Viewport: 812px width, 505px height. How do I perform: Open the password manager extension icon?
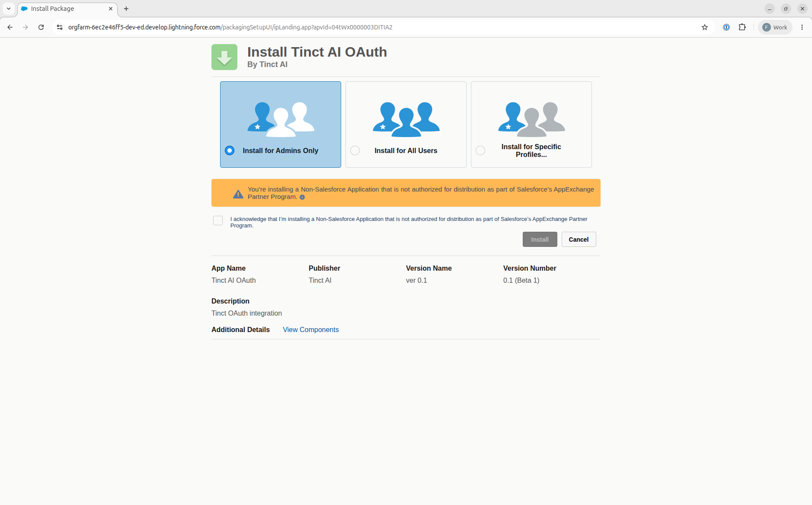pos(726,27)
